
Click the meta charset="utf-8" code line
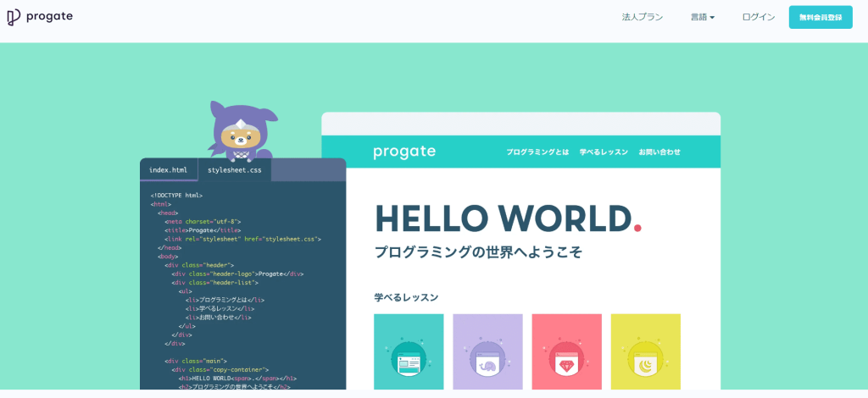(203, 222)
